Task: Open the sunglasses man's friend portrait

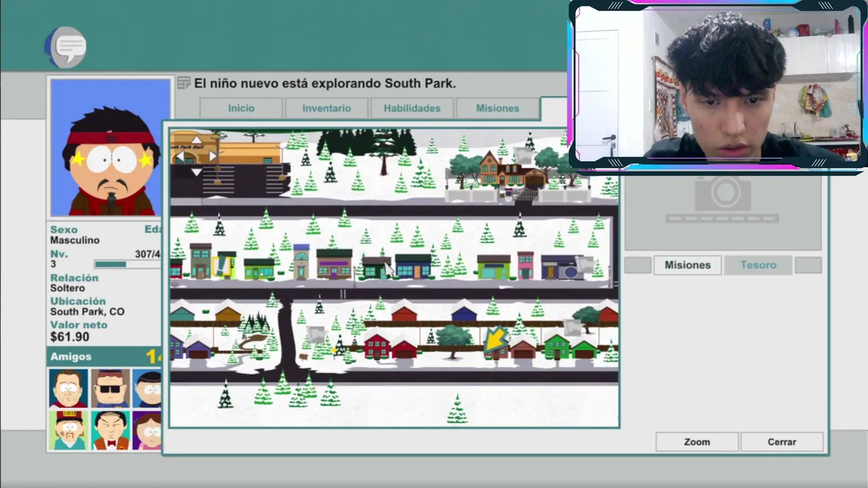Action: coord(111,388)
